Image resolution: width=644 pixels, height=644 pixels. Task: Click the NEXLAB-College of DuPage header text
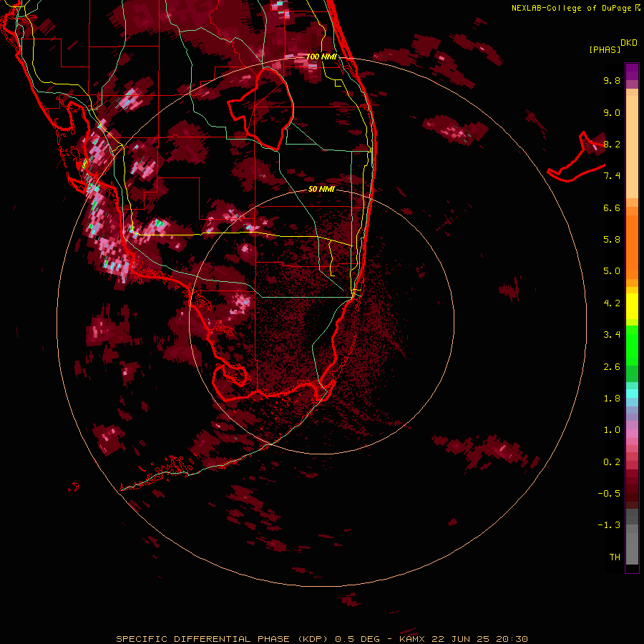point(572,8)
